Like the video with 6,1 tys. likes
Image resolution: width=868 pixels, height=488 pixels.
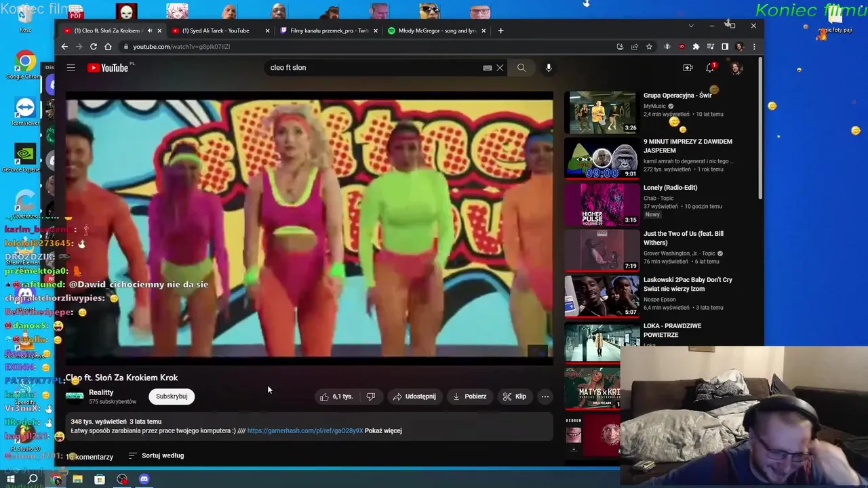(337, 396)
